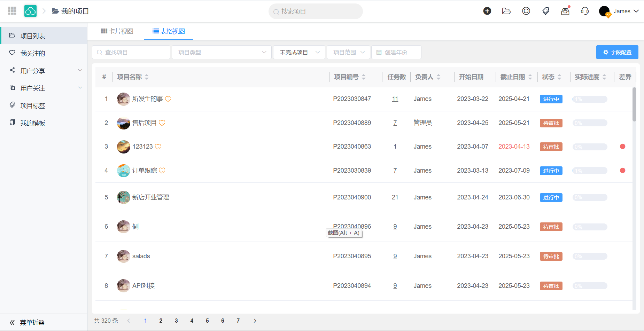Toggle favorite heart on 所发生的事
Screen dimensions: 644x331
coord(168,99)
